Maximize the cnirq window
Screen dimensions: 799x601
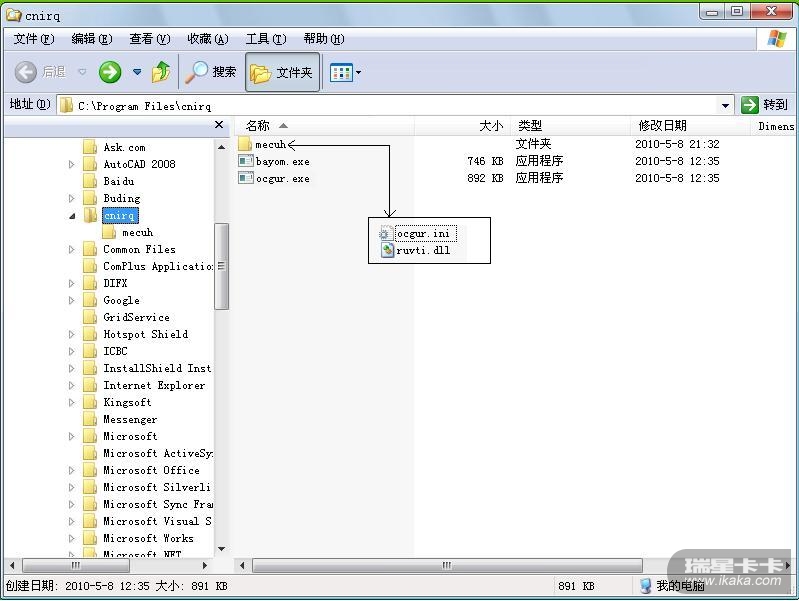[737, 12]
